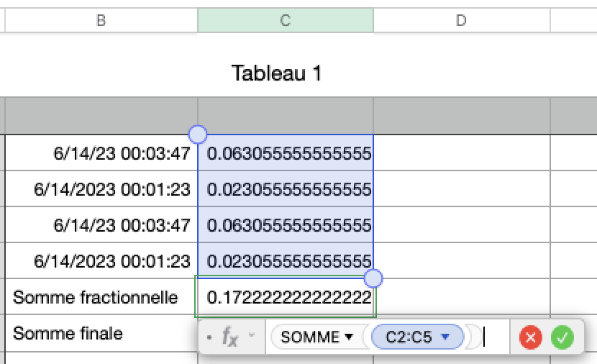Grab the formula editor move dot handle

[x=209, y=336]
